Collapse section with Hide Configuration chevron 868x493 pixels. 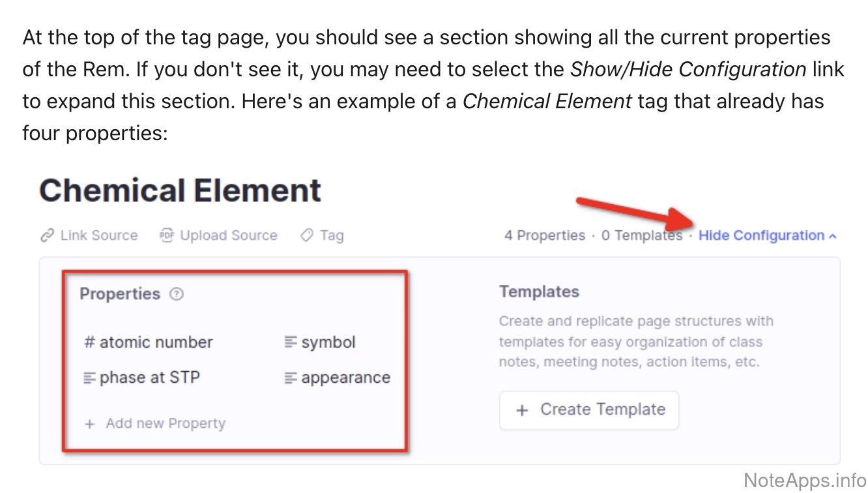[832, 236]
